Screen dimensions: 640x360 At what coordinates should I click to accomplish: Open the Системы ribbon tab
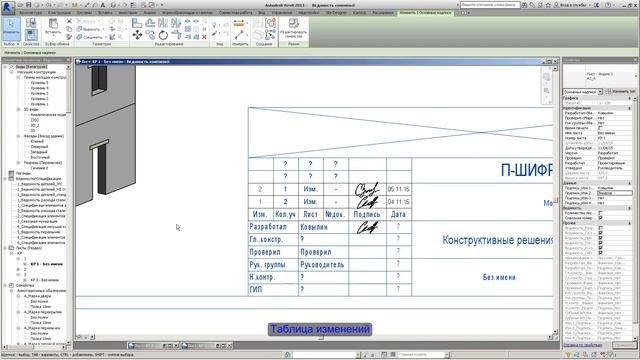coord(84,13)
